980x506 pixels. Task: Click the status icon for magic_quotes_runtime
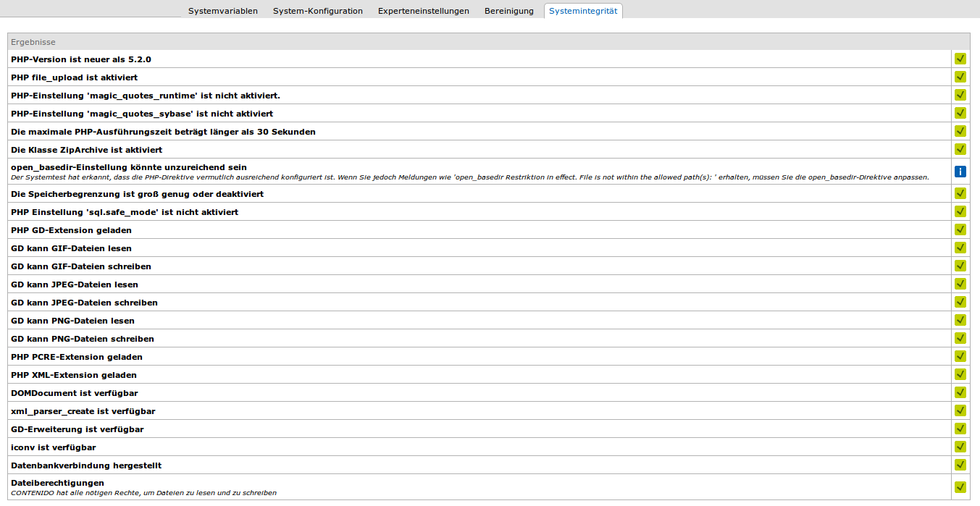click(x=960, y=95)
